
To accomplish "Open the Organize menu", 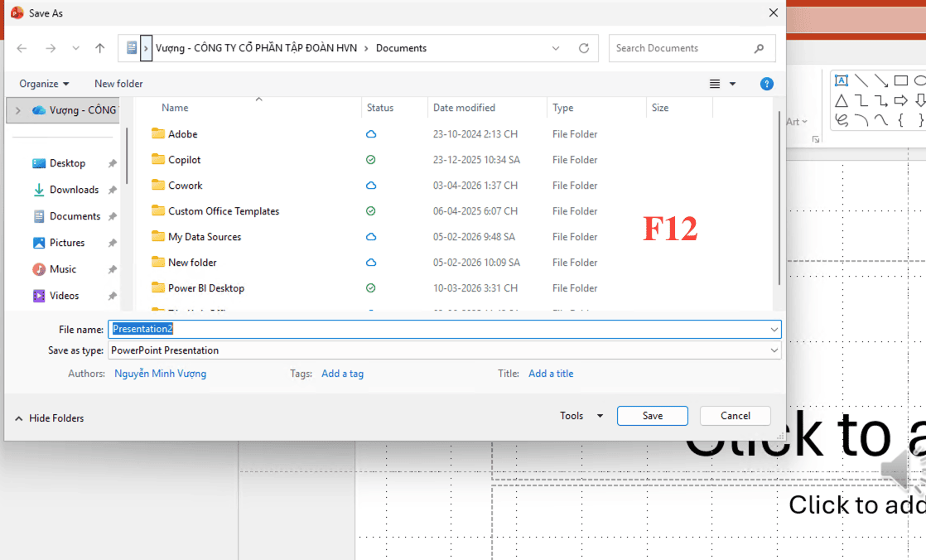I will (x=44, y=84).
